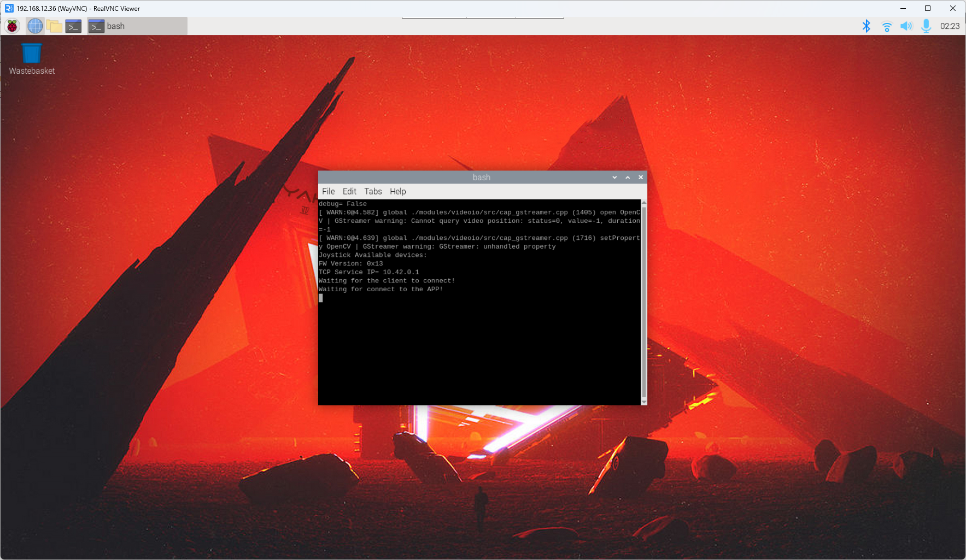The height and width of the screenshot is (560, 966).
Task: Open the Edit menu of the terminal
Action: pyautogui.click(x=349, y=191)
